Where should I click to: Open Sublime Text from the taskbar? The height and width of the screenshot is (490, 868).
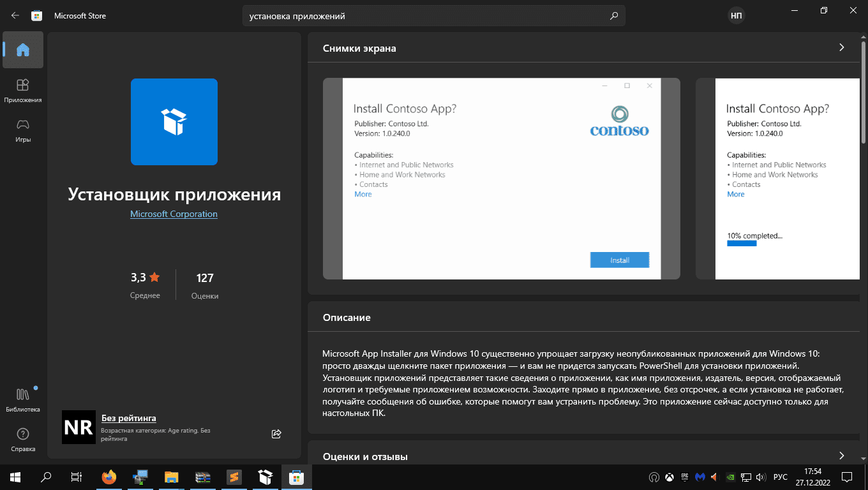[234, 477]
